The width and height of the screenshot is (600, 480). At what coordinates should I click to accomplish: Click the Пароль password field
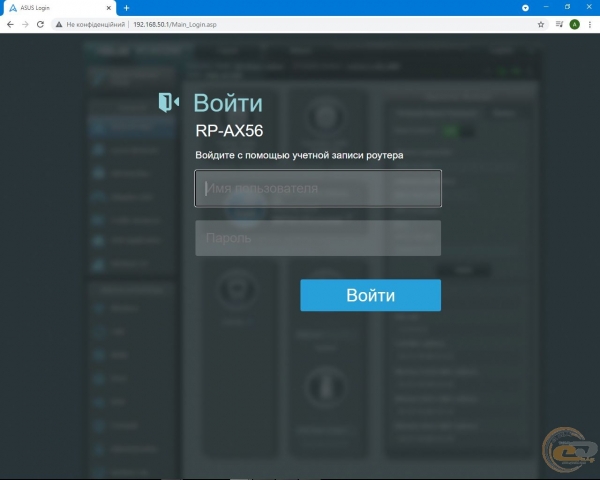point(318,238)
